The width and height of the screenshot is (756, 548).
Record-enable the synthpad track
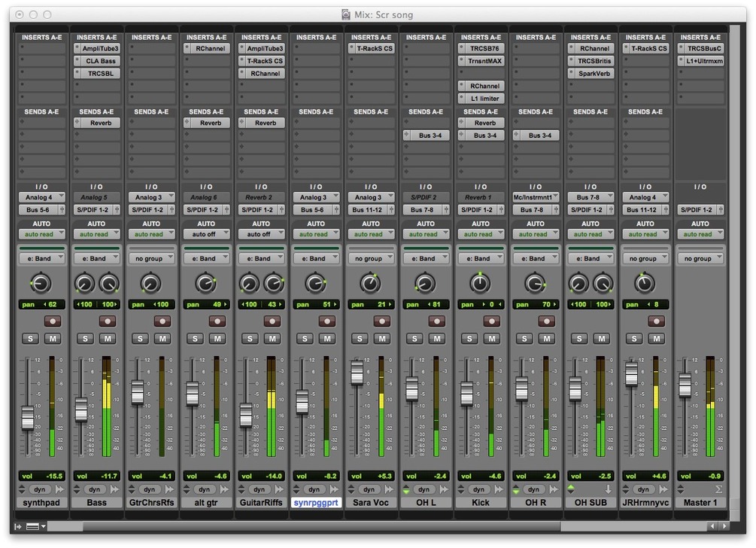coord(53,321)
